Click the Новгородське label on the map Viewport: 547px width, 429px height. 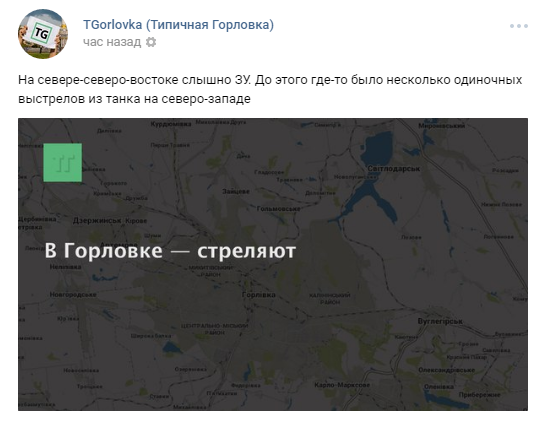click(73, 295)
